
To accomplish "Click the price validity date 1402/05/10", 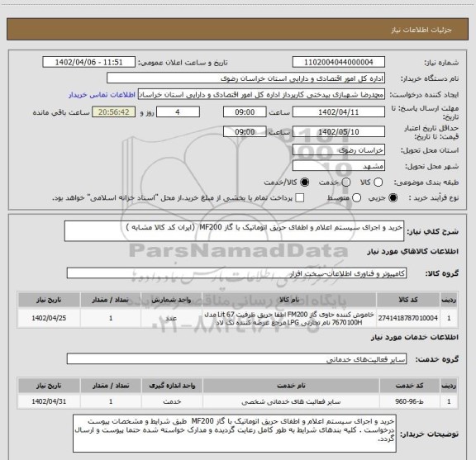I will pos(339,131).
